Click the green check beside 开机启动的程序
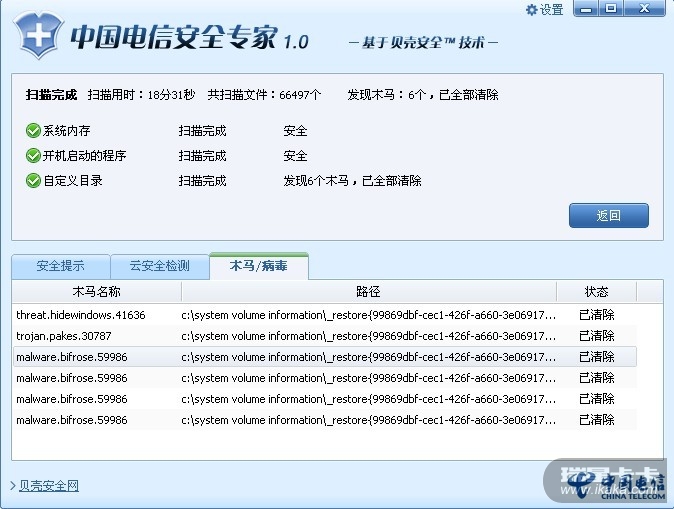Viewport: 674px width, 509px height. point(33,155)
